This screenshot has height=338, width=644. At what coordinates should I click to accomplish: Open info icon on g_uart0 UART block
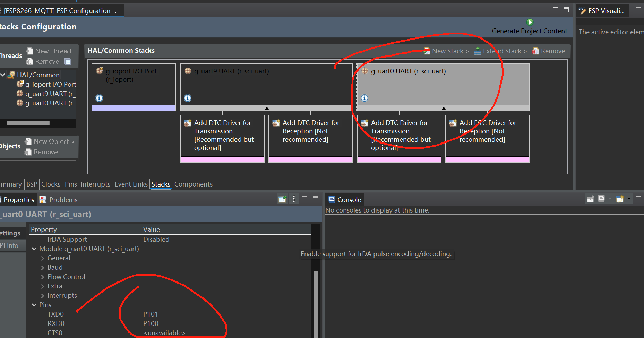[x=364, y=98]
